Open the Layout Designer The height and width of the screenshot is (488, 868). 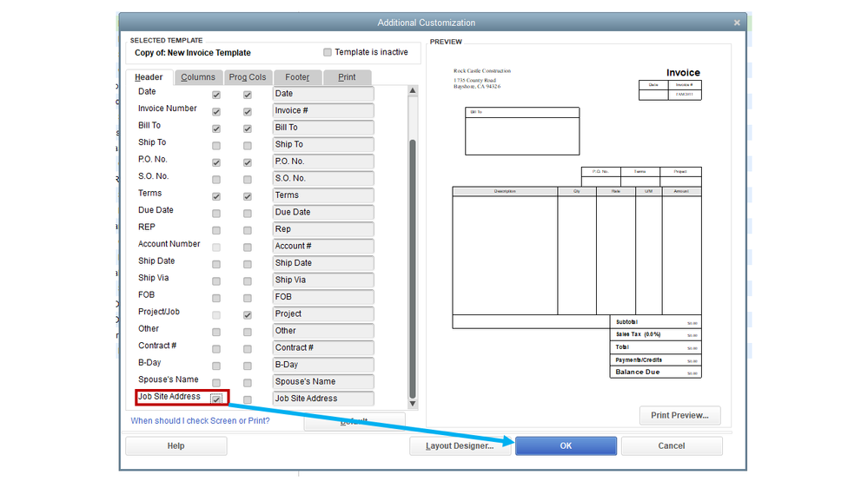(x=460, y=446)
